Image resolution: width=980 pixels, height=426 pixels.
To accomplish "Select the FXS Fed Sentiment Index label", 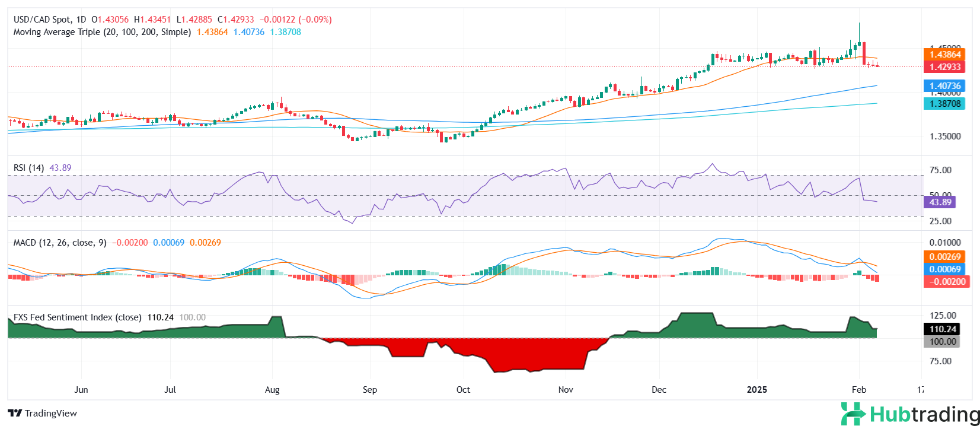I will tap(77, 317).
